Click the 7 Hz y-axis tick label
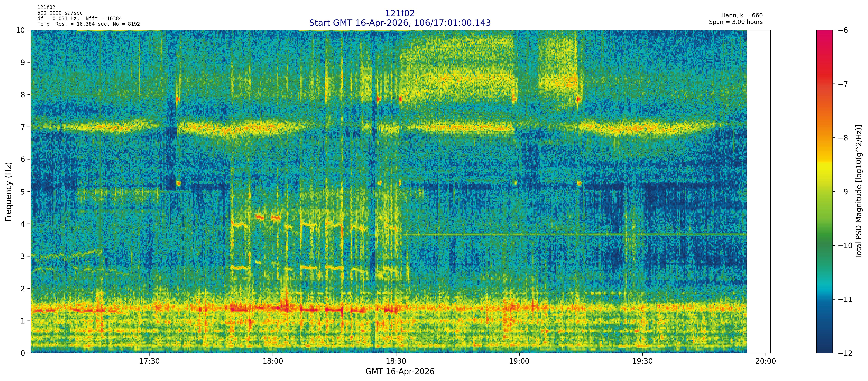The image size is (868, 381). 23,127
